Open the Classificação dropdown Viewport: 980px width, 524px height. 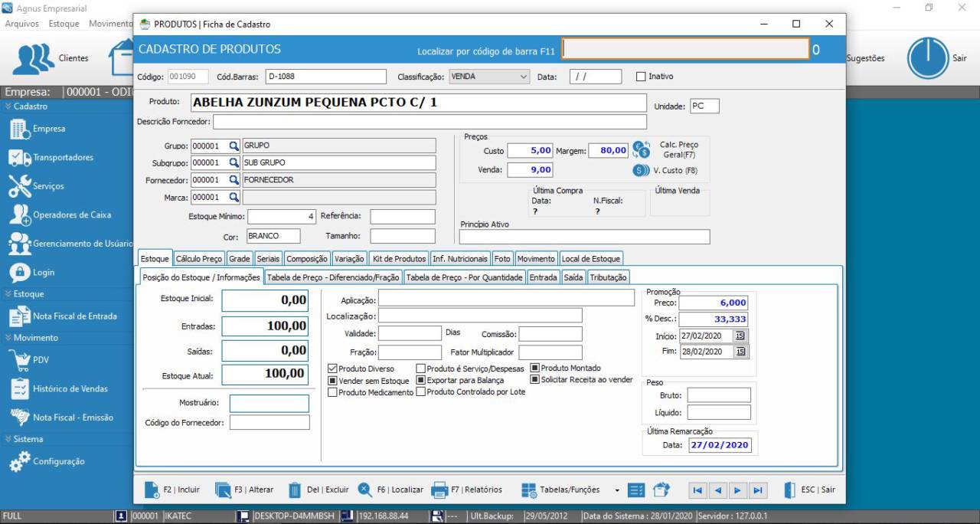point(524,77)
